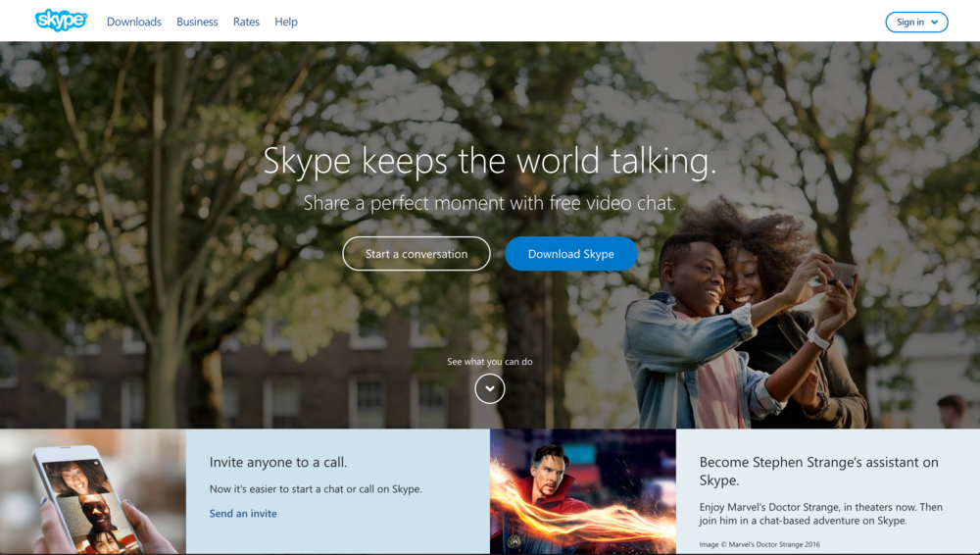Click the down chevron circle icon

pyautogui.click(x=489, y=388)
